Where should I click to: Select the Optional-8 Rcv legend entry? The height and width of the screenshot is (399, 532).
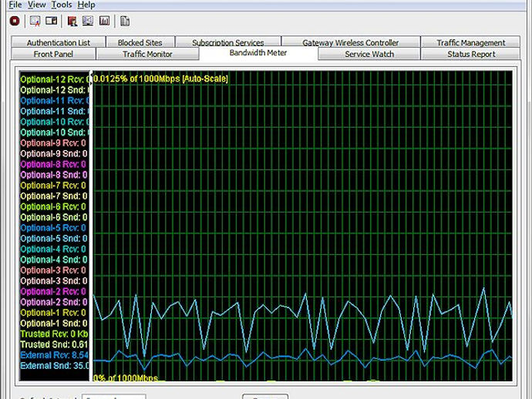(53, 164)
